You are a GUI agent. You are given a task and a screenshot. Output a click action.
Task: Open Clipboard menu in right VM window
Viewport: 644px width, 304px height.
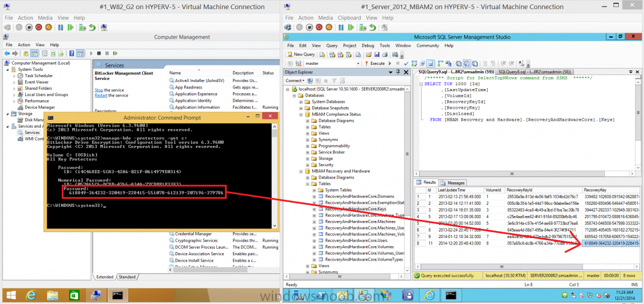coord(350,18)
